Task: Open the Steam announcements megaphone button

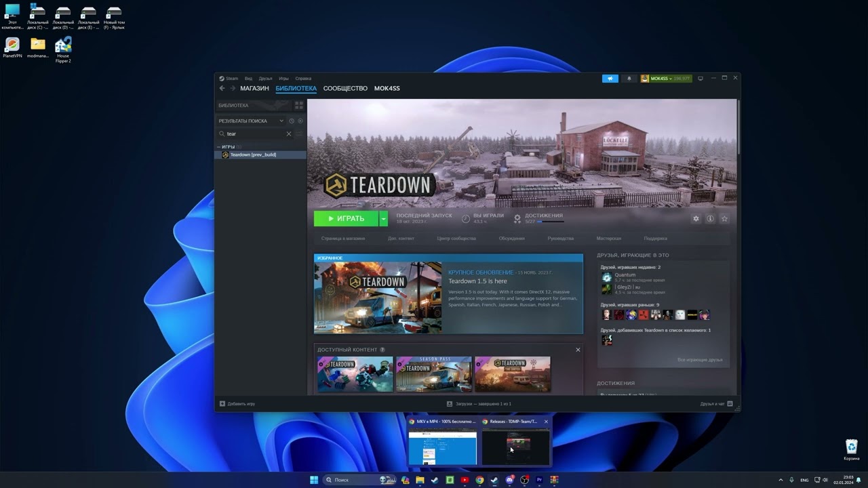Action: 610,79
